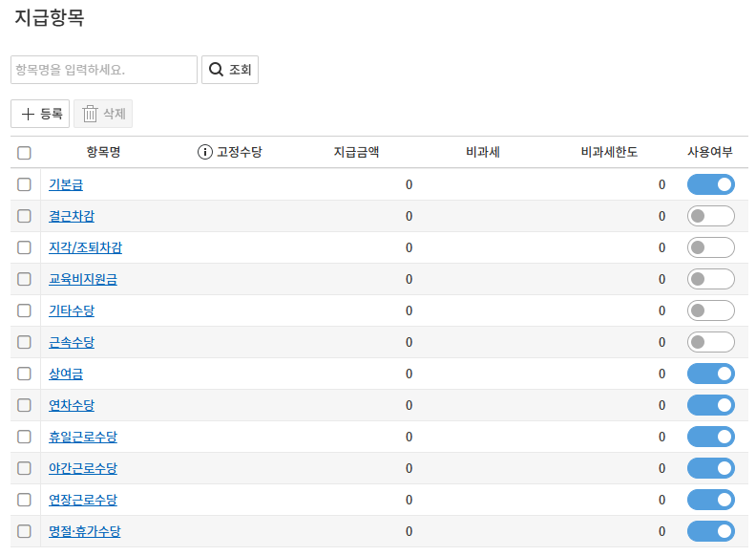This screenshot has height=556, width=756.
Task: Open the 기본급 item link
Action: click(66, 184)
